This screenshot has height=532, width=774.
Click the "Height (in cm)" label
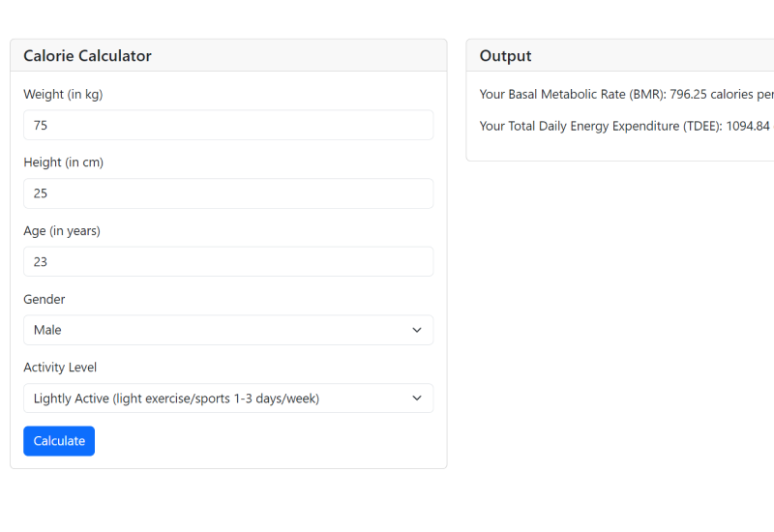click(63, 163)
